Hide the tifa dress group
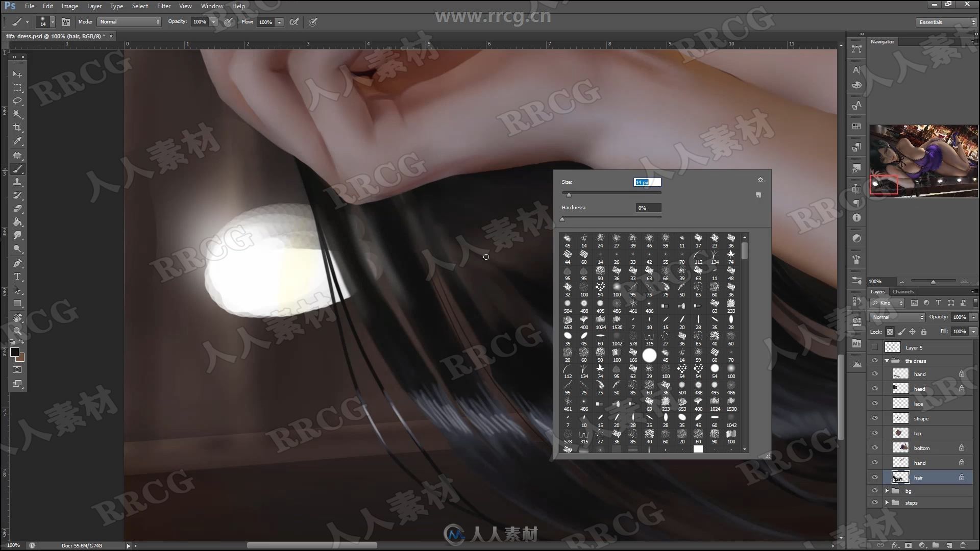The width and height of the screenshot is (980, 551). [x=875, y=361]
